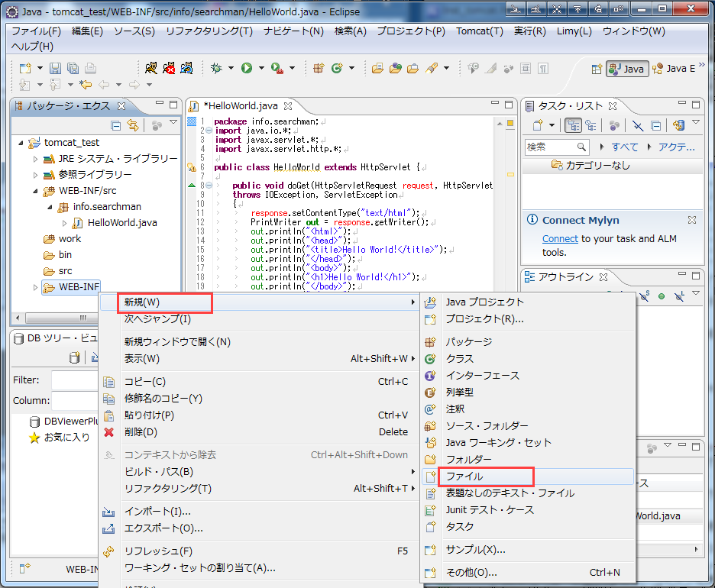The width and height of the screenshot is (715, 588).
Task: Click the Restart Tomcat toolbar icon
Action: [186, 69]
